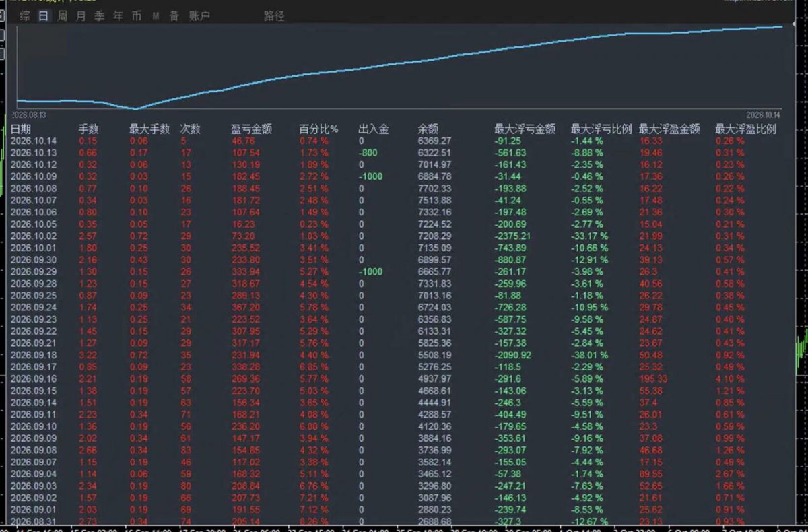The width and height of the screenshot is (808, 532).
Task: Click the -10.95 % loss ratio
Action: click(x=589, y=307)
